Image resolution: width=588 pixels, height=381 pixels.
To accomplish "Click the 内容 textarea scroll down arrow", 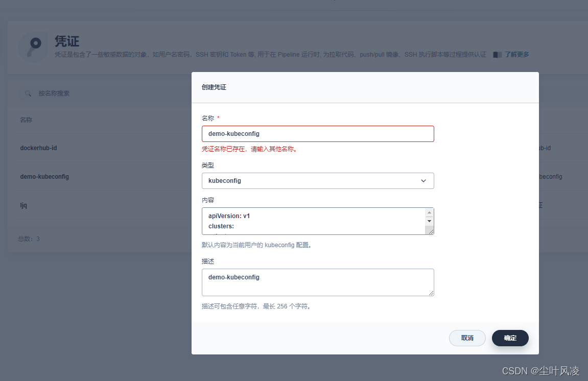I will click(429, 221).
